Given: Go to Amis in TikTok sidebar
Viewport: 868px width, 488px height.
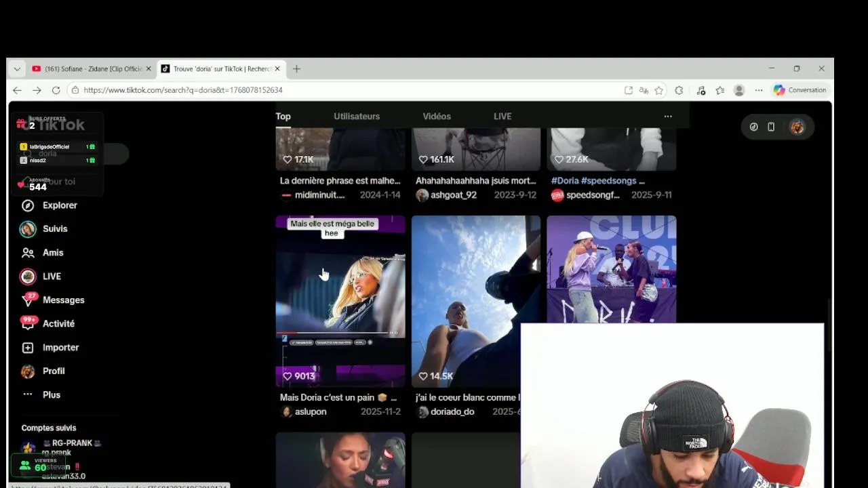Looking at the screenshot, I should 42,253.
